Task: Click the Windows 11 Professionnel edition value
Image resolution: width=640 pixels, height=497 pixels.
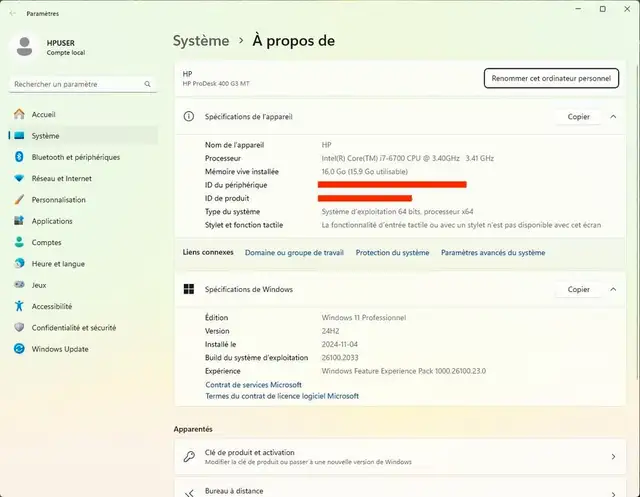Action: [364, 317]
